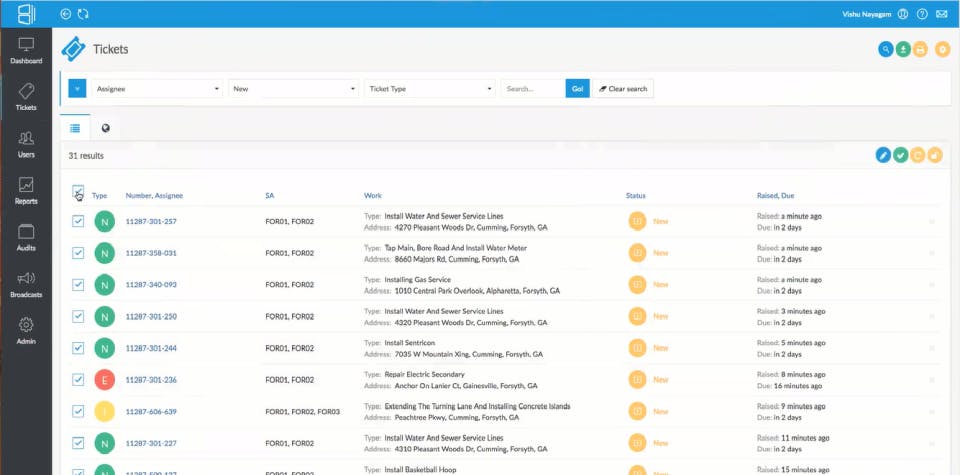
Task: Open the Ticket Type dropdown filter
Action: (x=430, y=89)
